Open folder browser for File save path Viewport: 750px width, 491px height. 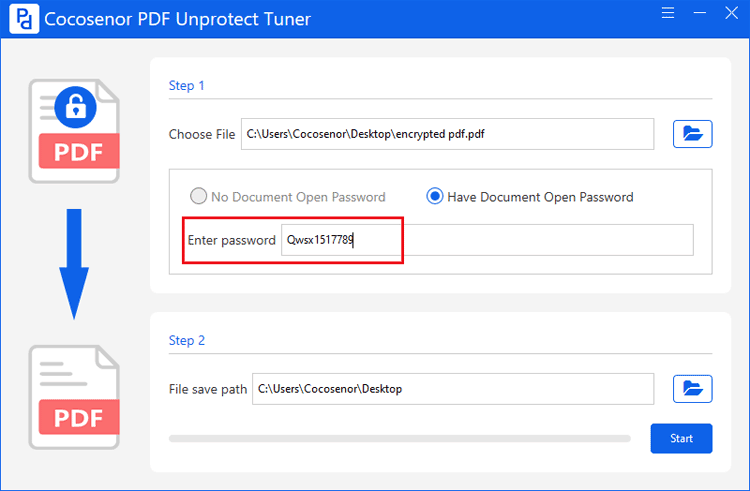point(692,389)
